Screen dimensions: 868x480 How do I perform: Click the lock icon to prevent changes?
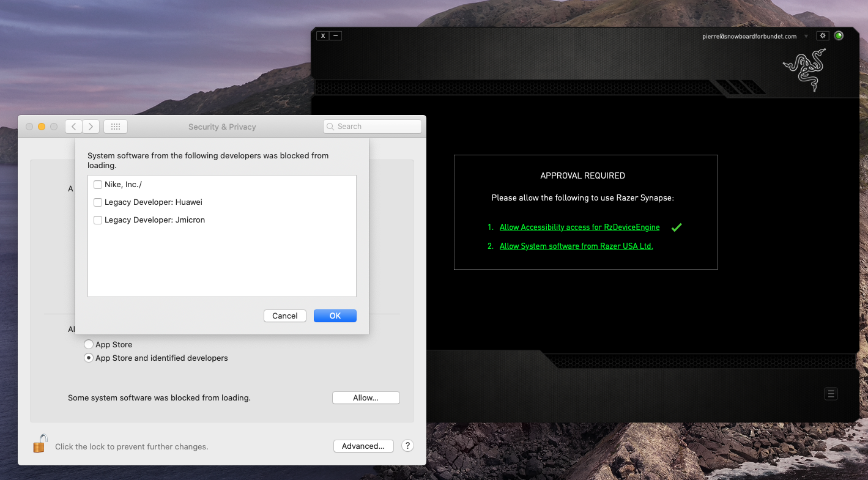pos(40,443)
